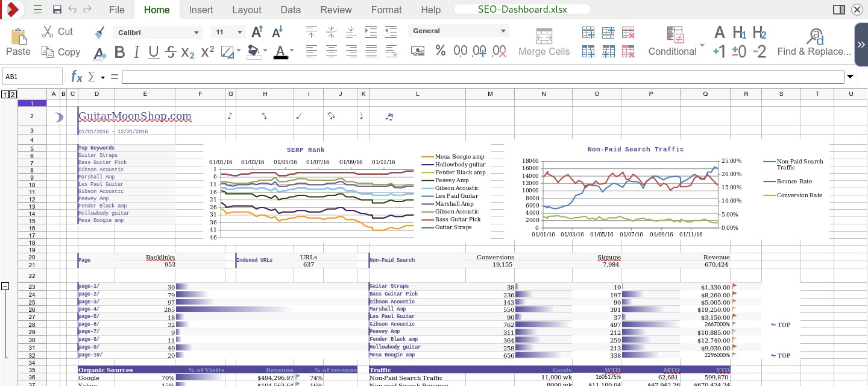The image size is (868, 386).
Task: Toggle bold formatting
Action: pyautogui.click(x=119, y=52)
